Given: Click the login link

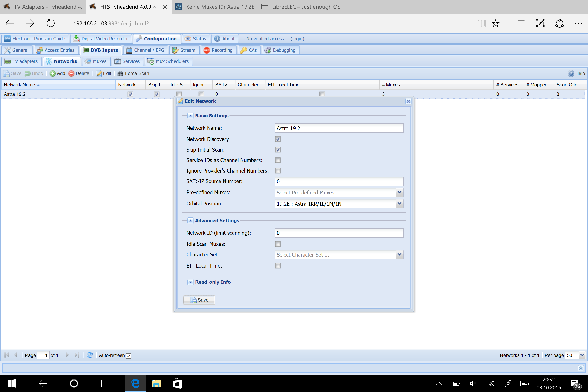Looking at the screenshot, I should [x=297, y=39].
